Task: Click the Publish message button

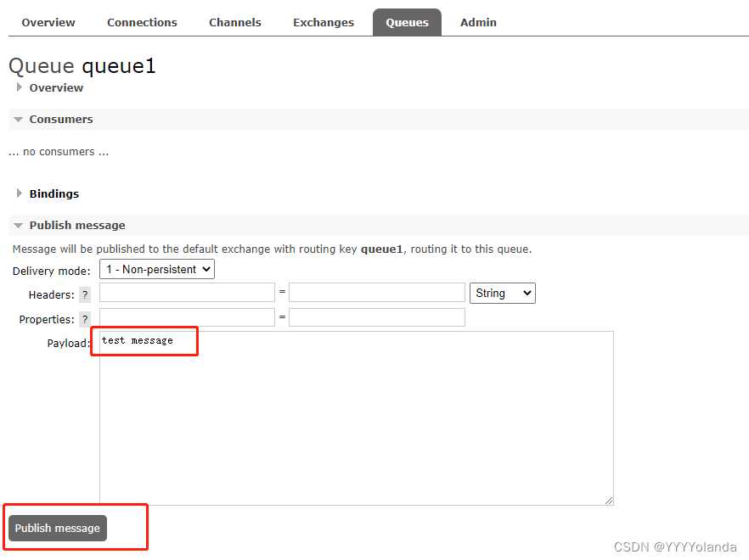Action: 58,528
